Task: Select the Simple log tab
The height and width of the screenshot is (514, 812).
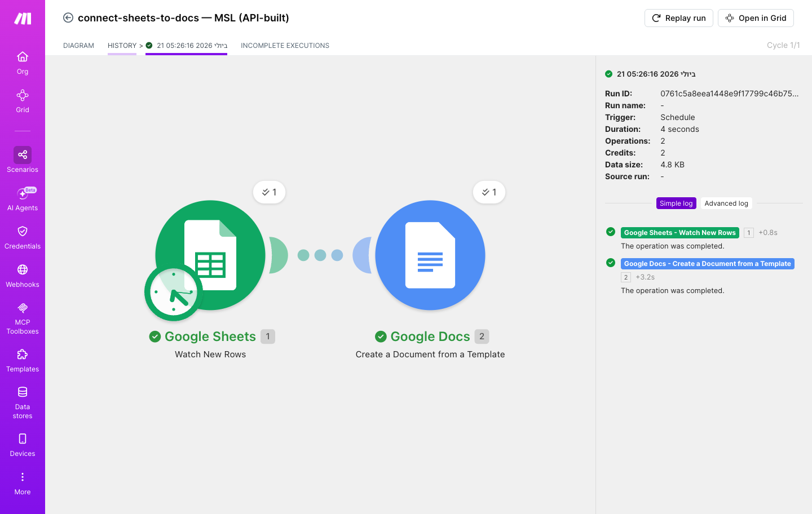Action: click(x=676, y=203)
